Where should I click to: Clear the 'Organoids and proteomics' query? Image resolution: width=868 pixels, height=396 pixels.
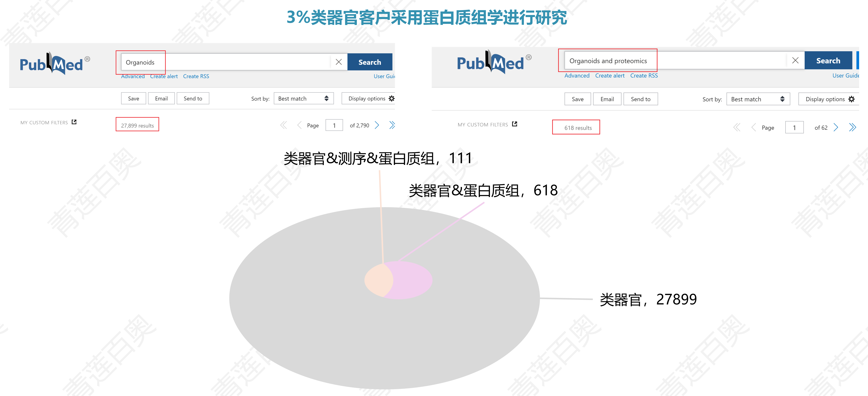pos(795,61)
